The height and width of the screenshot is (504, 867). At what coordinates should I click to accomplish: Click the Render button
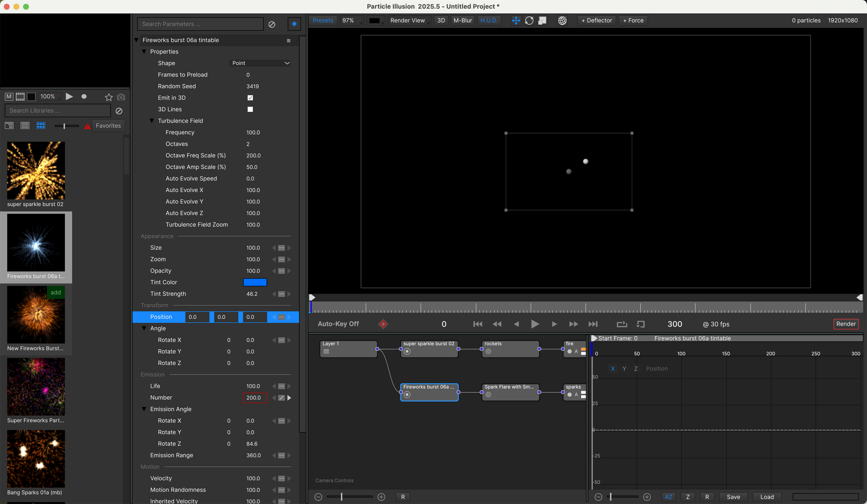[846, 324]
